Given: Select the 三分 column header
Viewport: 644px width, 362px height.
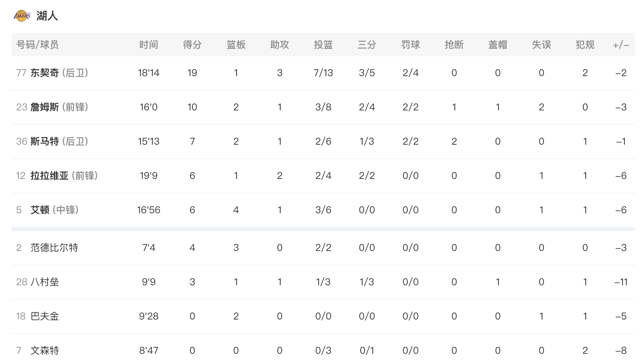Looking at the screenshot, I should (x=367, y=45).
